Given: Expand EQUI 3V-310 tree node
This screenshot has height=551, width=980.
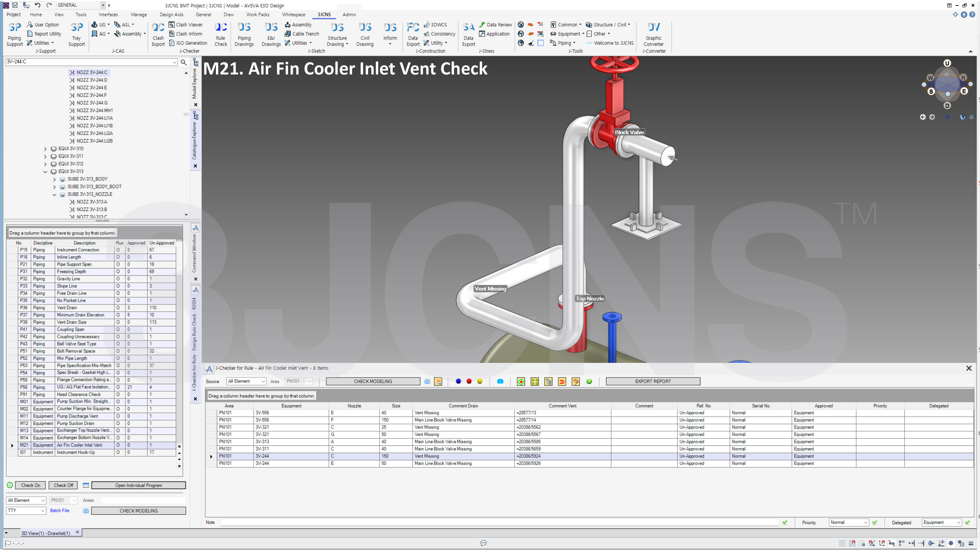Looking at the screenshot, I should click(45, 149).
